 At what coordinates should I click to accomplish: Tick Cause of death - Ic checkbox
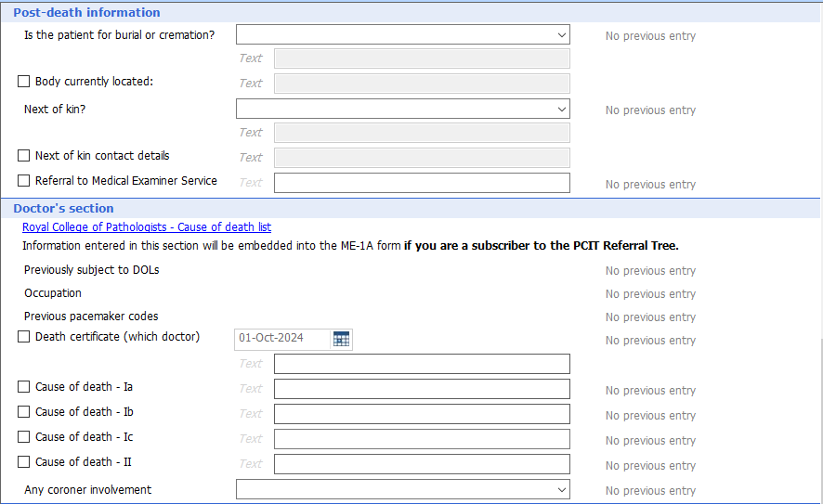click(x=23, y=437)
